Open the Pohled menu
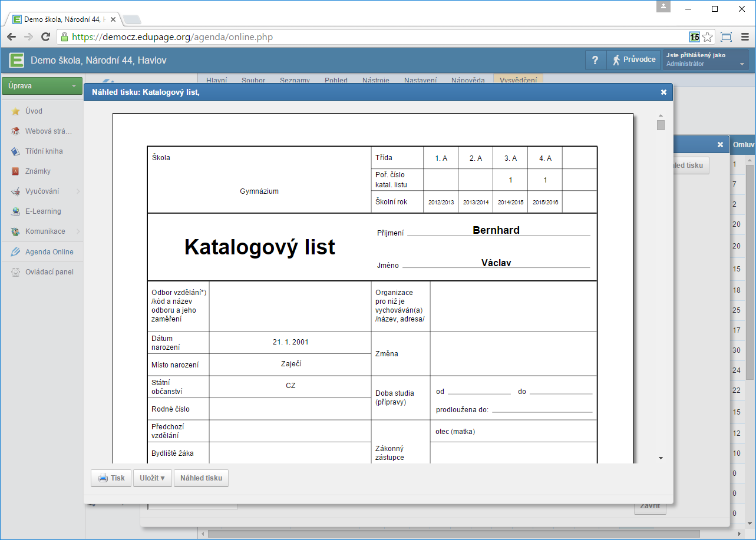The image size is (756, 540). 336,80
